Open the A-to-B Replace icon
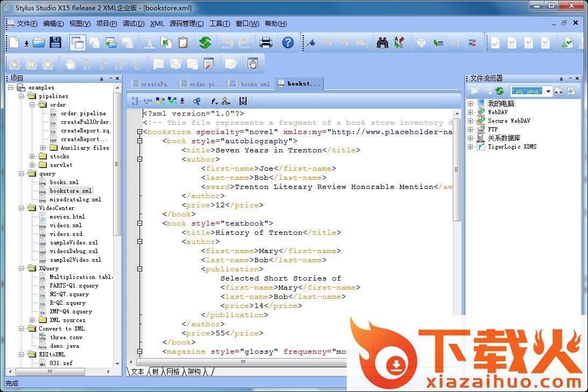 point(400,43)
